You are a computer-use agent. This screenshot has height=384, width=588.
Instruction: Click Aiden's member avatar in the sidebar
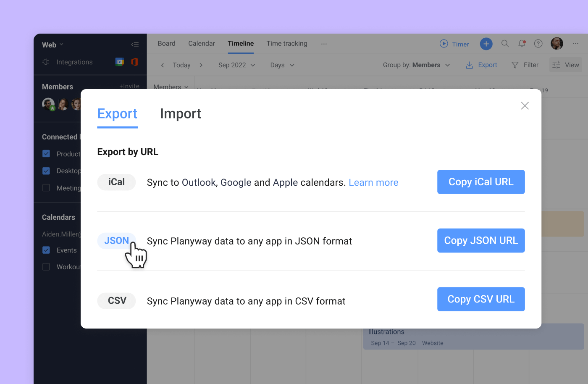(48, 104)
